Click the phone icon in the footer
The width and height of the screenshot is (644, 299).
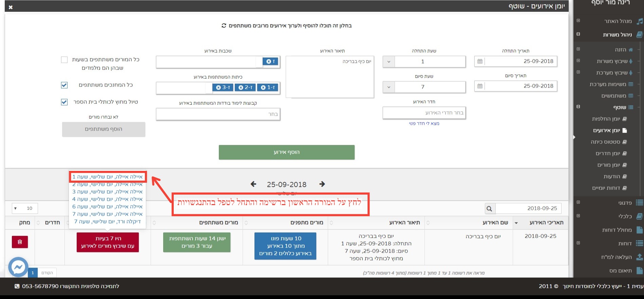tap(17, 286)
